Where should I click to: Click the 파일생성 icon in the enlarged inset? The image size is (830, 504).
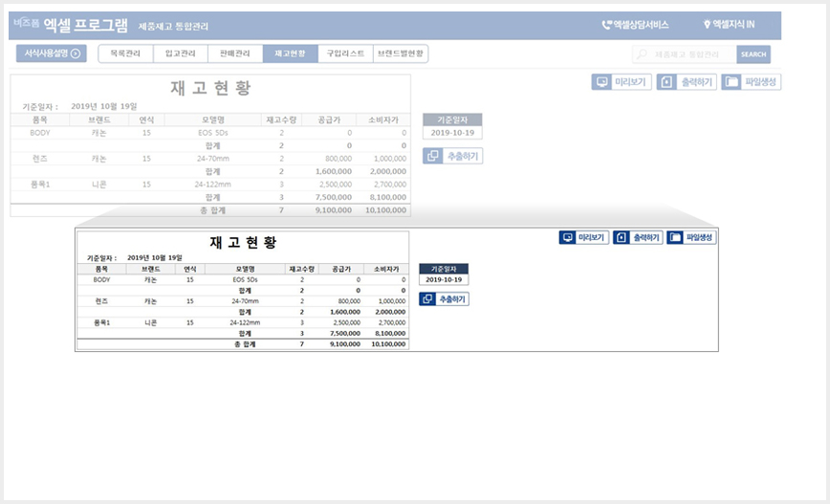coord(675,238)
